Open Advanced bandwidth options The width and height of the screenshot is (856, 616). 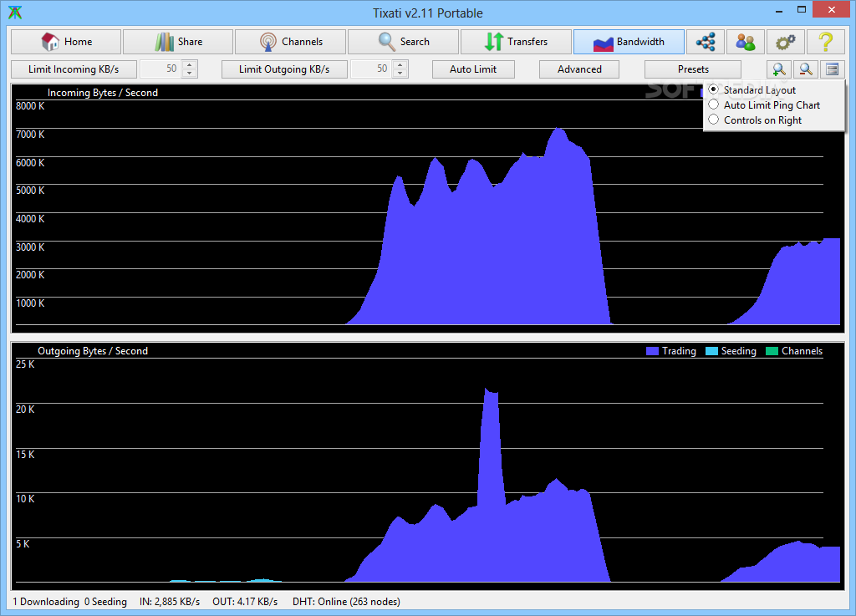click(579, 69)
